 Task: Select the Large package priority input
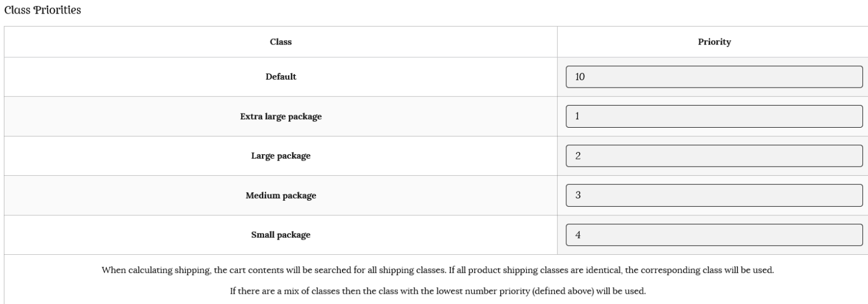tap(714, 156)
